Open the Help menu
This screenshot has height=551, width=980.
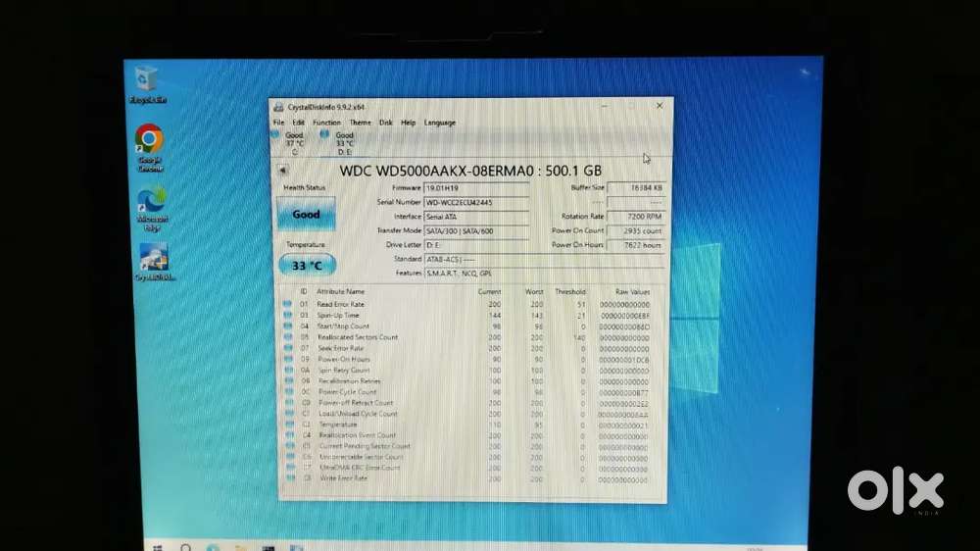click(x=408, y=123)
